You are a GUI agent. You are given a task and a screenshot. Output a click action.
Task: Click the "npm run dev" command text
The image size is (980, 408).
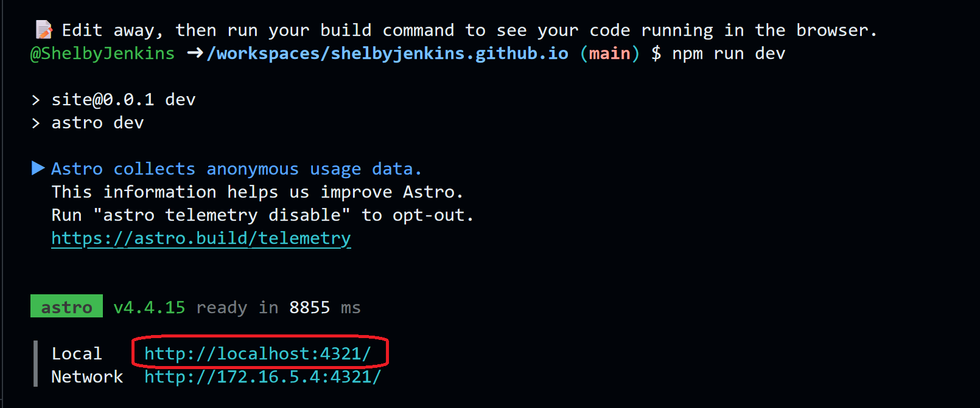(729, 54)
